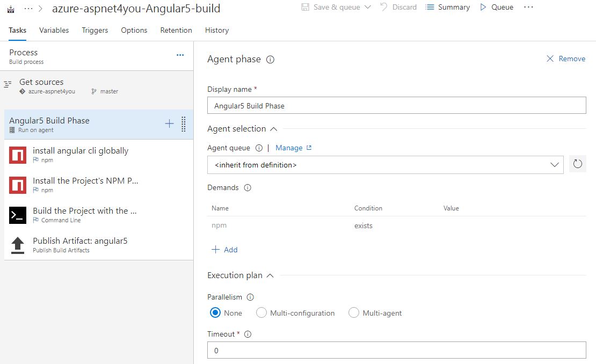
Task: Switch to the Variables tab
Action: coord(54,31)
